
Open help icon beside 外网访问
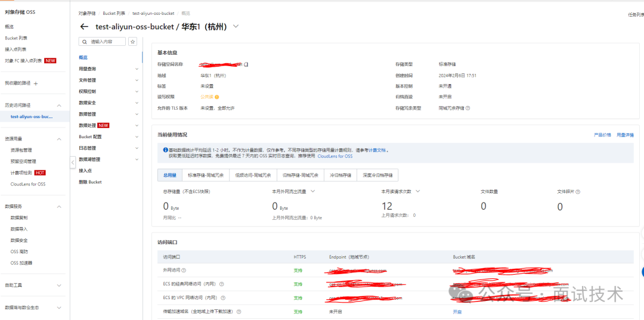coord(184,271)
